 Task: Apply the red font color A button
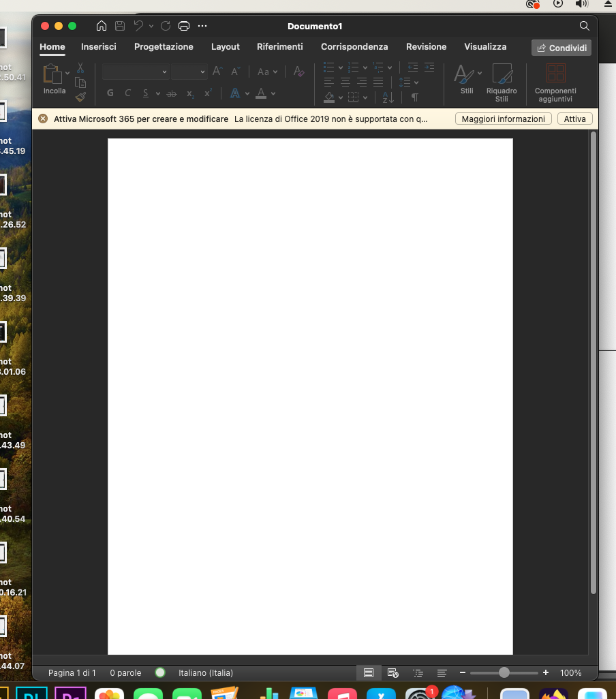pos(261,93)
